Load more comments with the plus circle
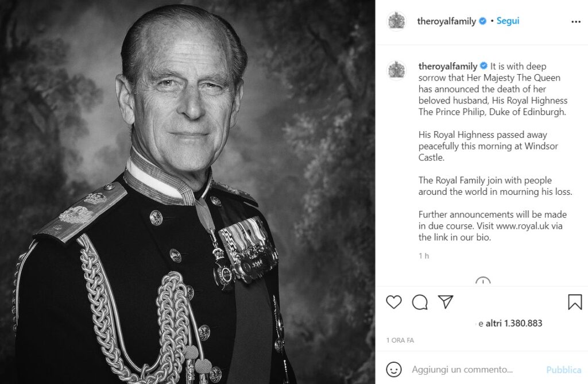This screenshot has width=588, height=384. click(x=483, y=282)
